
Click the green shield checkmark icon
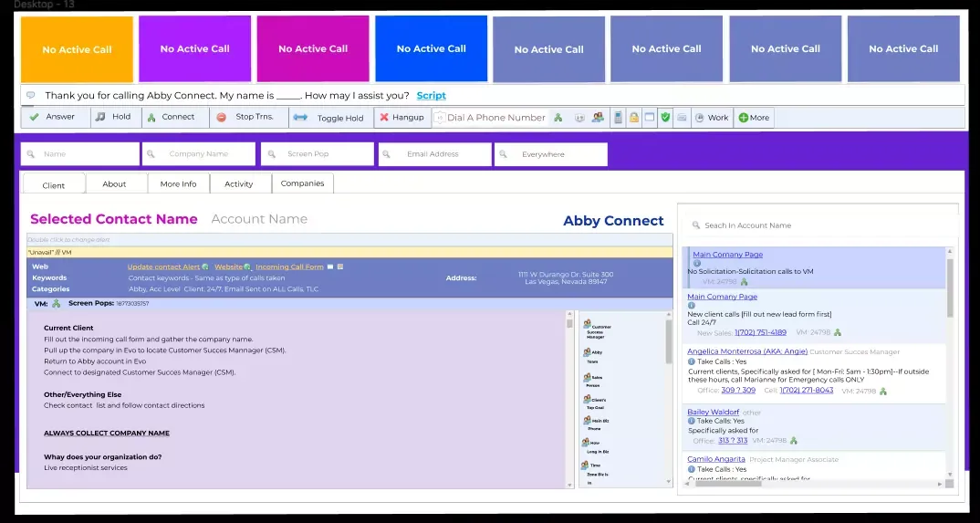coord(665,117)
